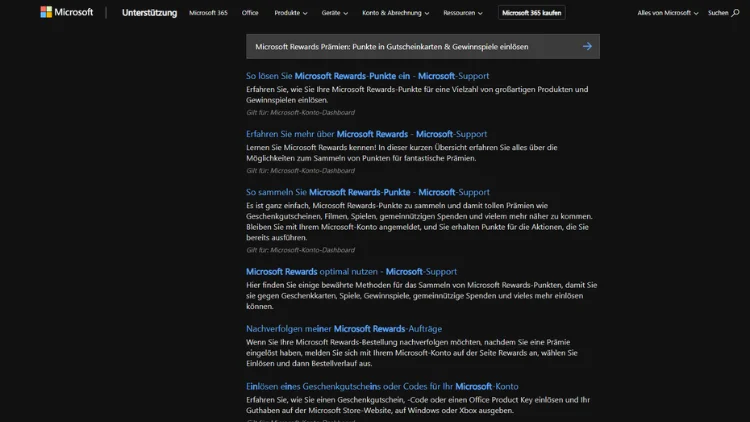Click text 'Erfahren Sie, wie Sie Ihre Microsoft Rewards-Punkte'
Viewport: 750px width, 422px height.
[x=334, y=89]
